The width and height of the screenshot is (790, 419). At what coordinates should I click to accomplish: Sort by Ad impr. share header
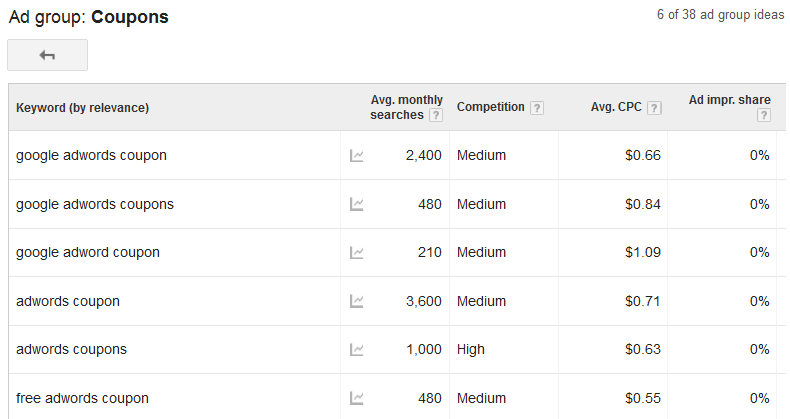[730, 100]
